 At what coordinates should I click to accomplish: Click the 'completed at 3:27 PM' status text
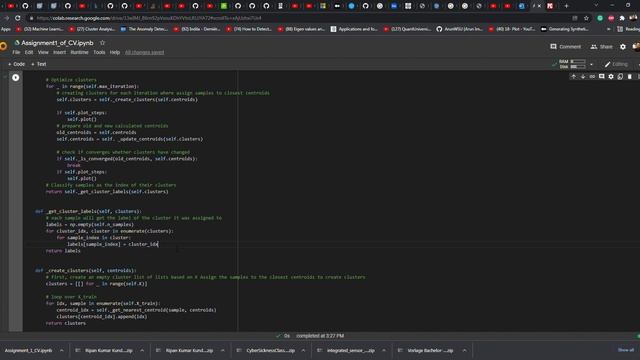coord(320,336)
